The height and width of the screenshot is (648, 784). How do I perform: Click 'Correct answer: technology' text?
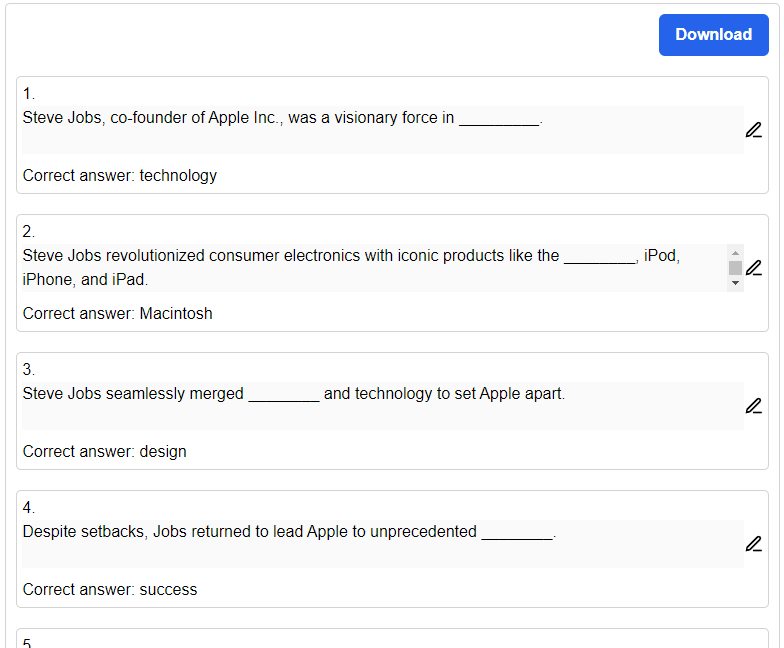point(120,176)
